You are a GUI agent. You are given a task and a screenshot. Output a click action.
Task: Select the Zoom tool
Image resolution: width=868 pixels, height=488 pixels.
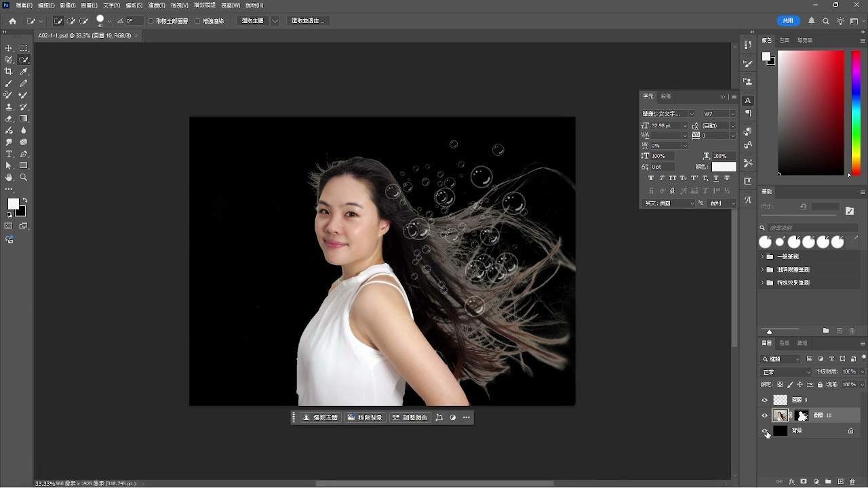[24, 178]
